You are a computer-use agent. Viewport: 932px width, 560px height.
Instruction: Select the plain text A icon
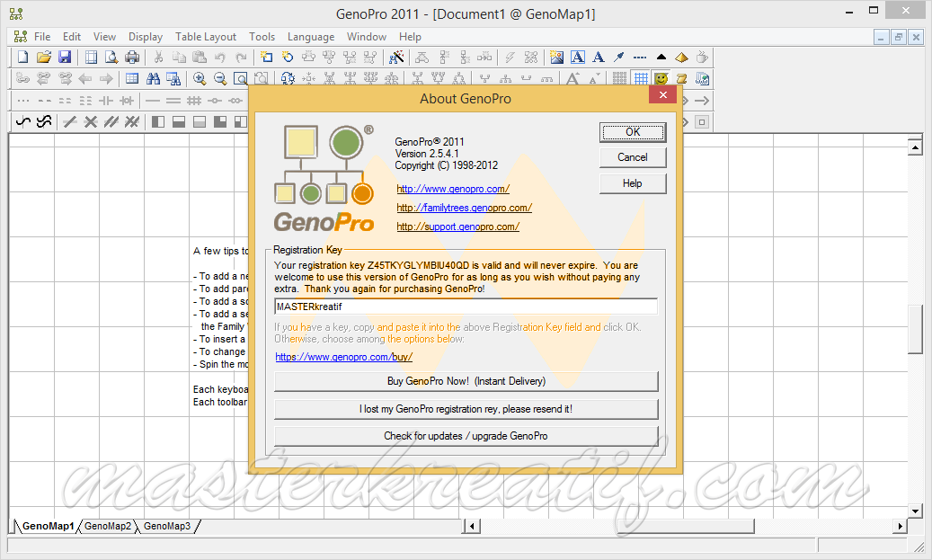599,57
